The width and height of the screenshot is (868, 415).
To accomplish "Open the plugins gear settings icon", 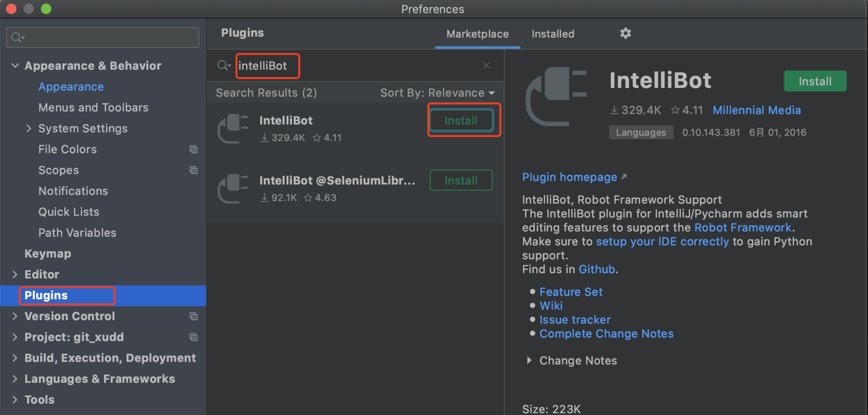I will pyautogui.click(x=625, y=33).
